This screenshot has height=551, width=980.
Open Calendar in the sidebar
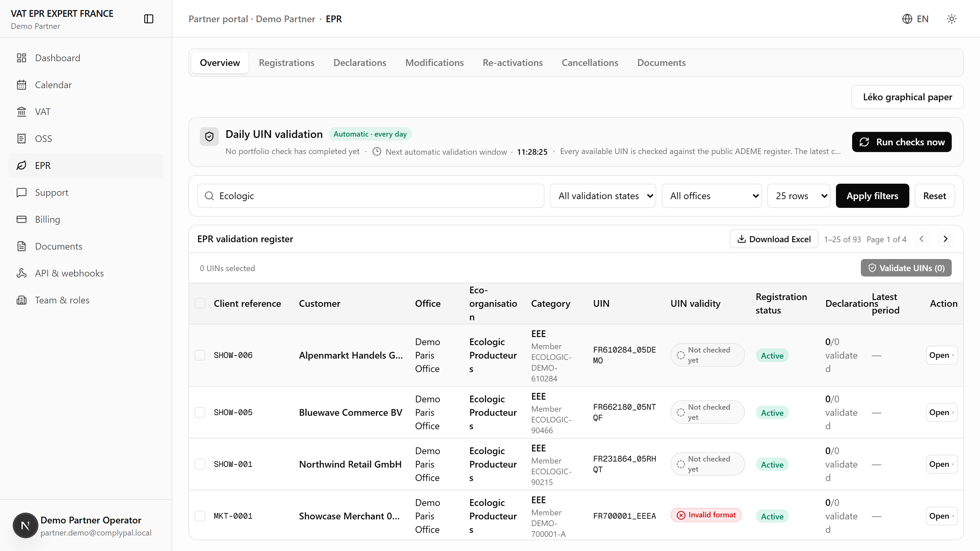click(x=86, y=85)
